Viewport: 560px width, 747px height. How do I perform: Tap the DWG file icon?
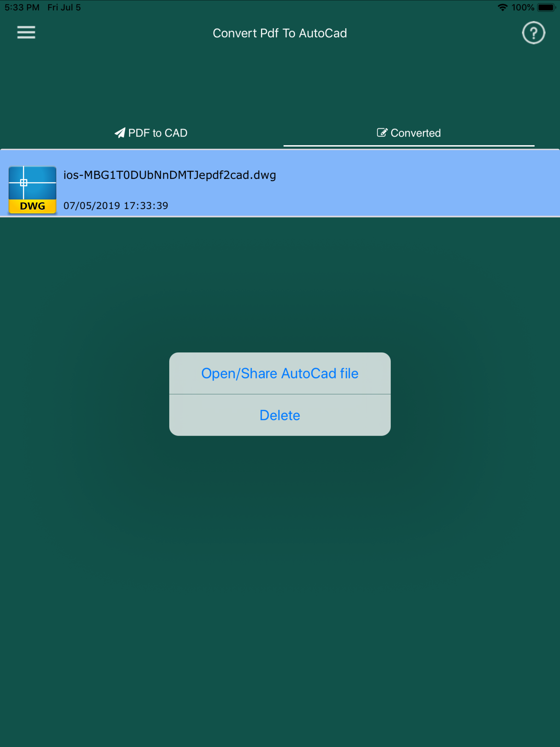pos(33,189)
